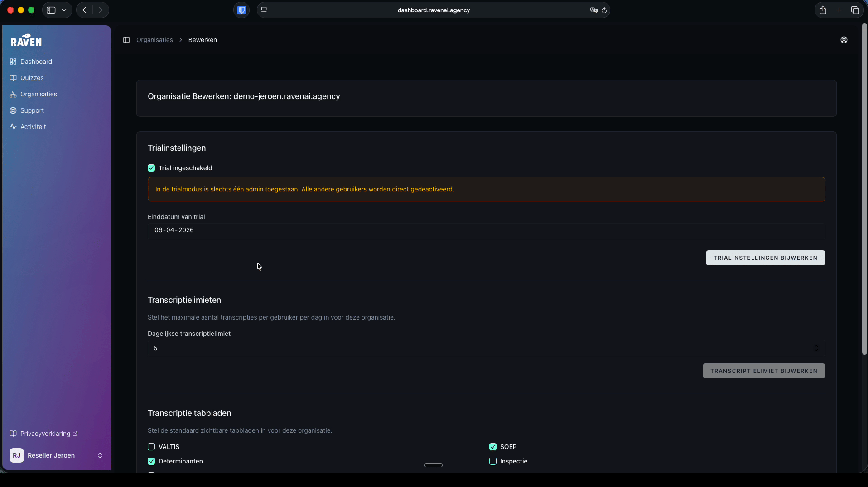Disable the Trial ingeschakeld checkbox

click(151, 168)
